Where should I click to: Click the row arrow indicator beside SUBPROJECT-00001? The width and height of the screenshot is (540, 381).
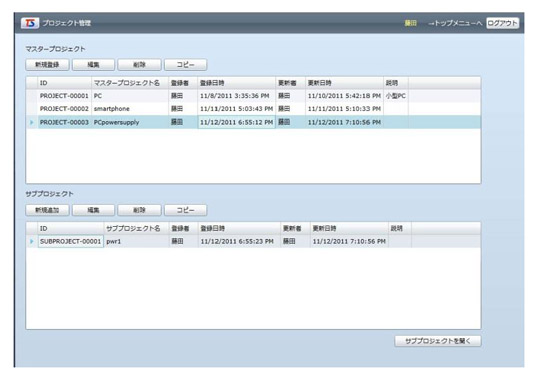(32, 241)
